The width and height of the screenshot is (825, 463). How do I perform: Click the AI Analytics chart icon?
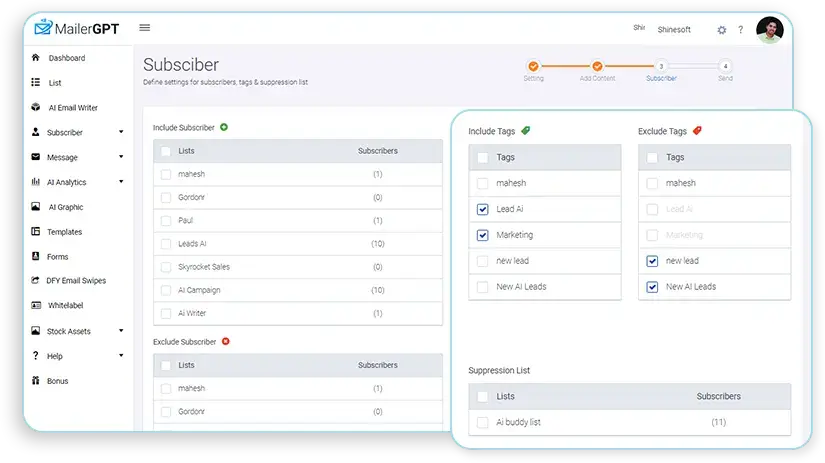pos(35,182)
